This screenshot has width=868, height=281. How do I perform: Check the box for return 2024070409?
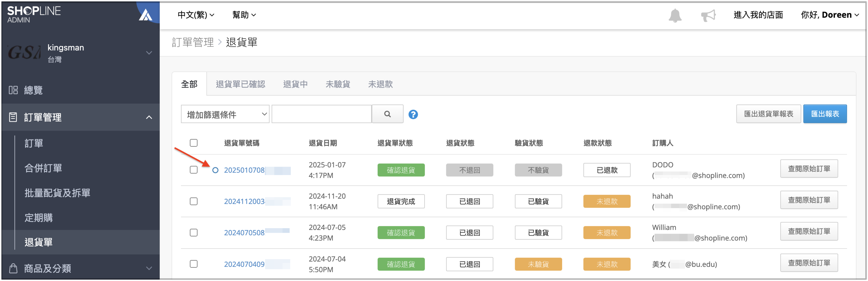[193, 264]
